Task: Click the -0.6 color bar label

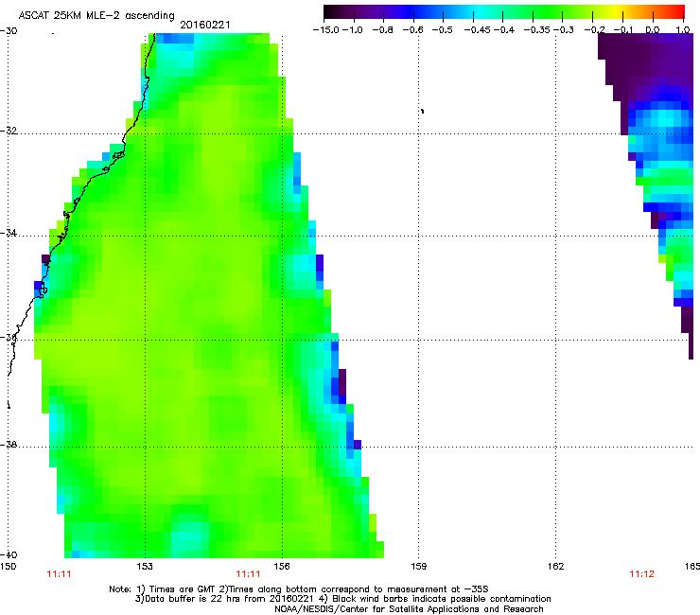Action: click(x=412, y=30)
